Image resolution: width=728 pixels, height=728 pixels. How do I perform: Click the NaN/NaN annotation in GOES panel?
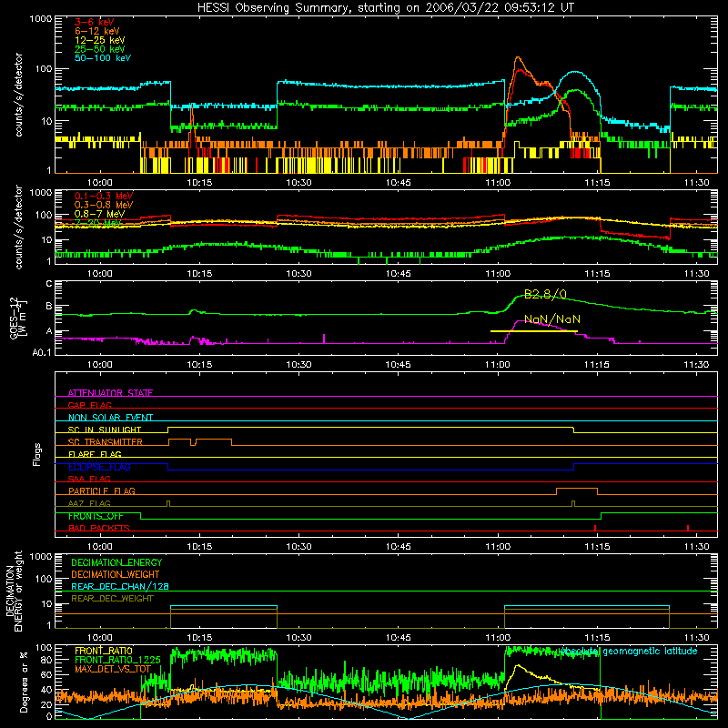click(552, 319)
